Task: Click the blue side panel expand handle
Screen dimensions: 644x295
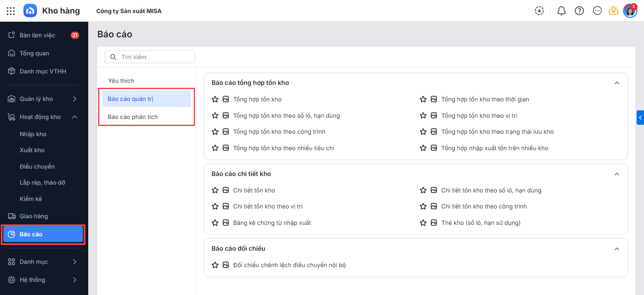Action: pos(640,118)
